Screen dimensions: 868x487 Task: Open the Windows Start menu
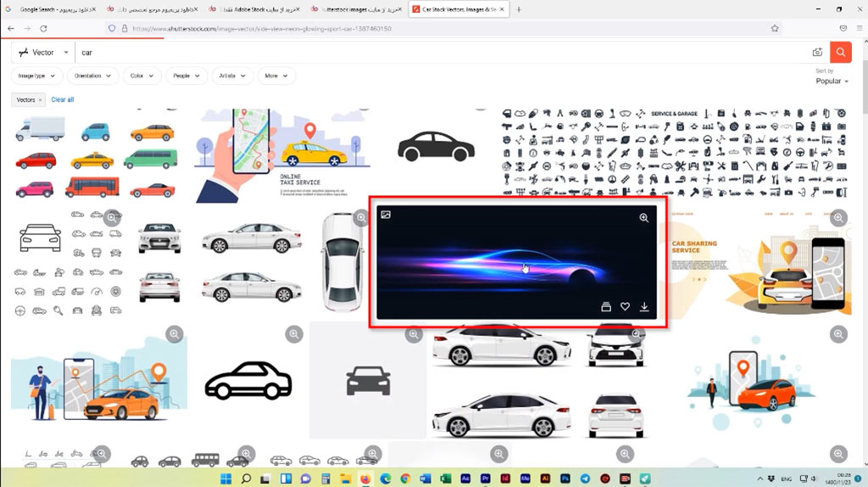pos(225,479)
